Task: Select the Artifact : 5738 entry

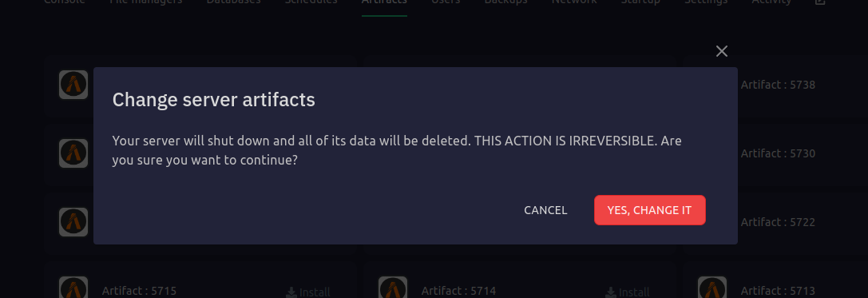Action: 778,85
